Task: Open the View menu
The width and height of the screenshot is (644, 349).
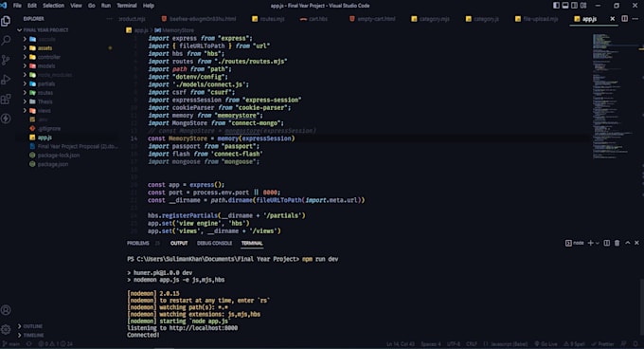Action: (76, 6)
